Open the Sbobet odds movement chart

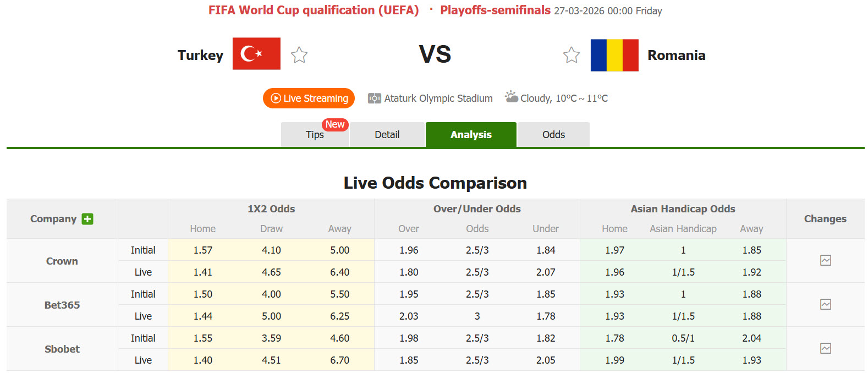[x=825, y=348]
